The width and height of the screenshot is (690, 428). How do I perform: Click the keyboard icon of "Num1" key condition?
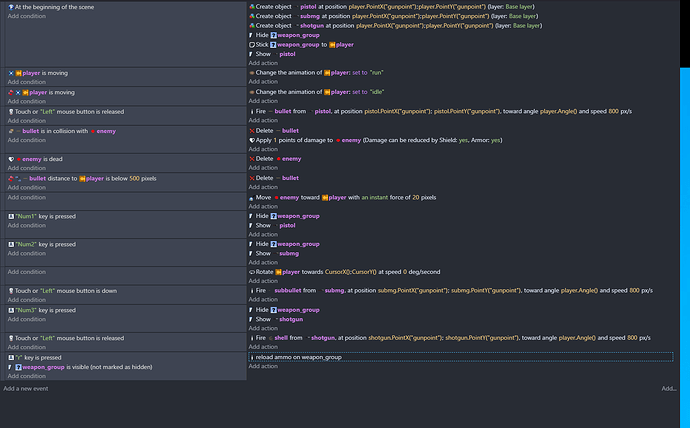pyautogui.click(x=11, y=215)
